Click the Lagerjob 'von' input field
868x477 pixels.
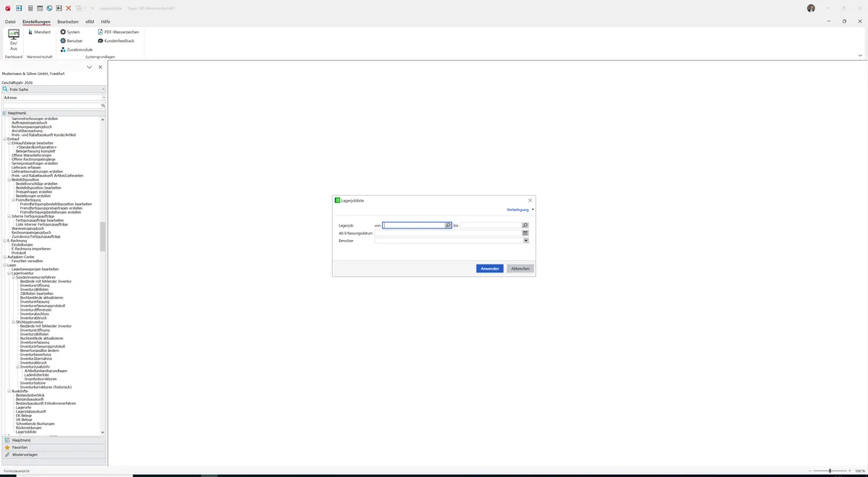414,225
